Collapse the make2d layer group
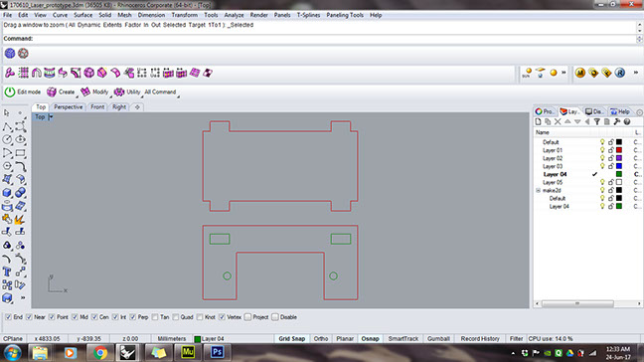Viewport: 644px width, 362px height. coord(538,190)
